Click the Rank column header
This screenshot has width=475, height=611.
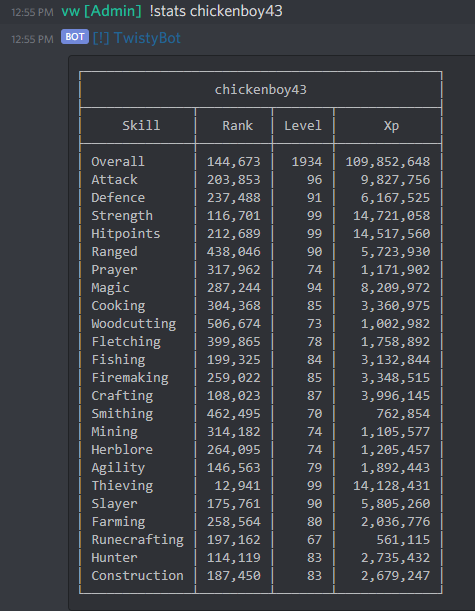[x=237, y=125]
